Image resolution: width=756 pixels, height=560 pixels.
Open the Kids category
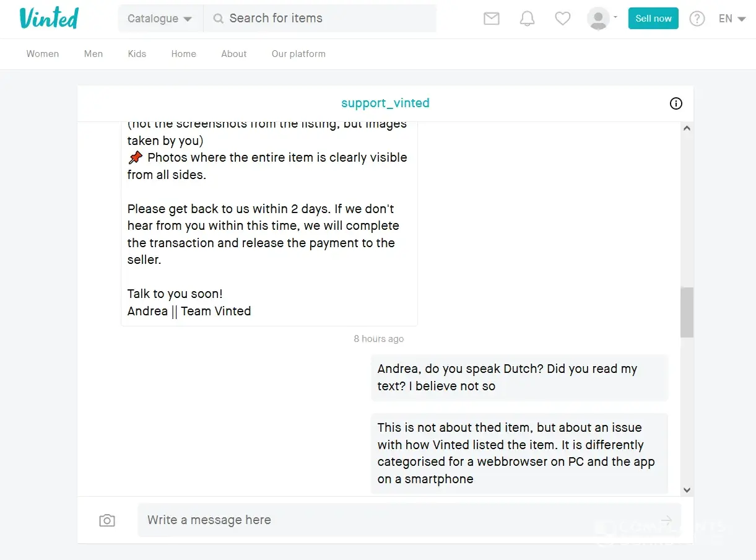pos(137,54)
